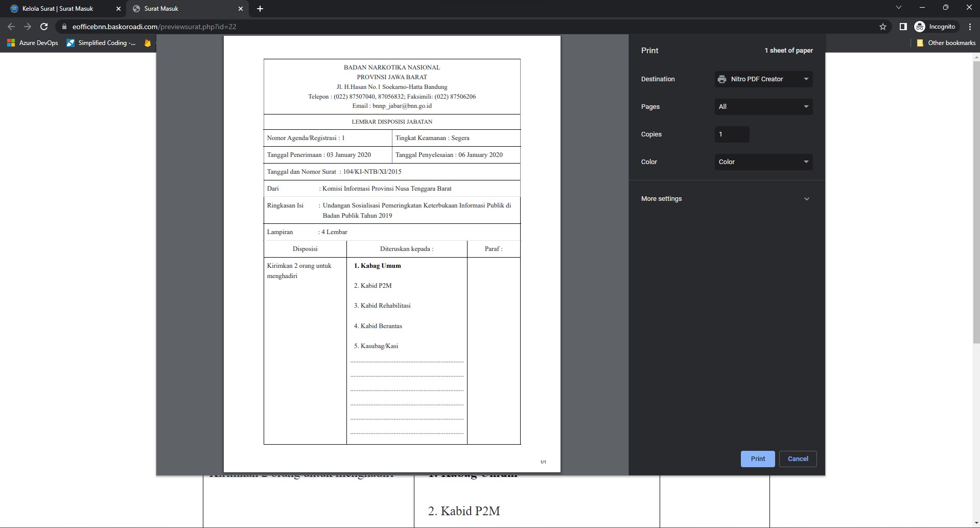Click 'Lampiran : 4 Lembar' row
This screenshot has width=980, height=528.
[392, 232]
